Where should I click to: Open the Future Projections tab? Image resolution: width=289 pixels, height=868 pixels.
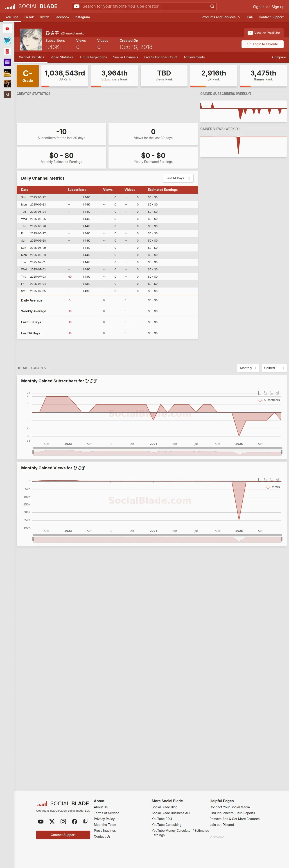(93, 57)
